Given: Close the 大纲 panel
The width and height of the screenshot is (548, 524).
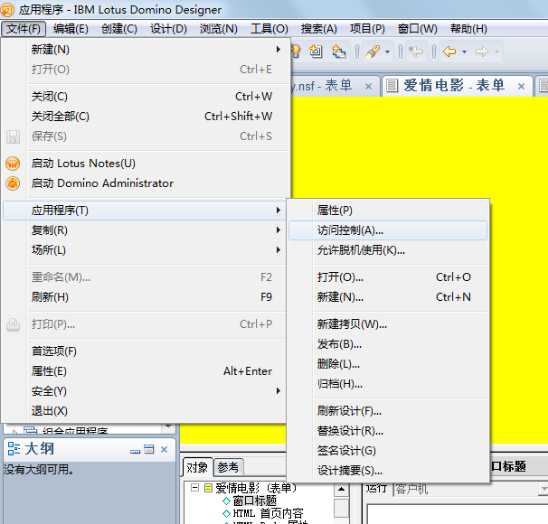Looking at the screenshot, I should tap(164, 450).
